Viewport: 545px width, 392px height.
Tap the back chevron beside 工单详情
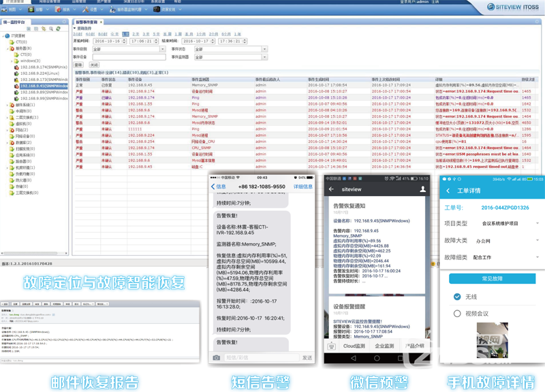point(448,191)
